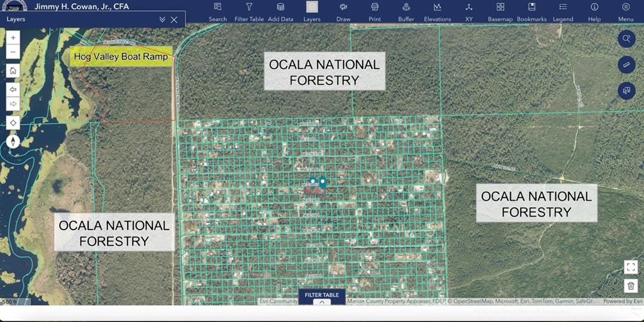Screen dimensions: 644x322
Task: Open the Bookmarks panel
Action: coord(532,11)
